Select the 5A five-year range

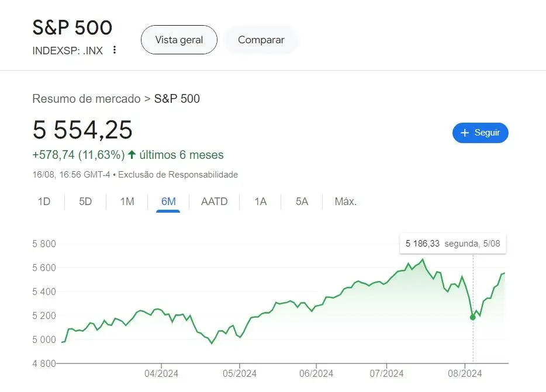coord(300,201)
